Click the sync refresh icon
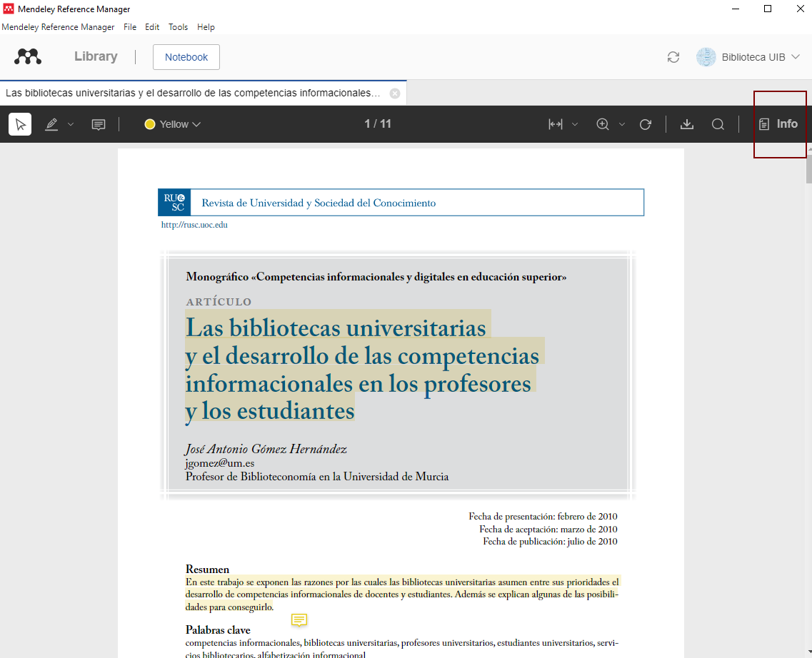The image size is (812, 658). 673,57
